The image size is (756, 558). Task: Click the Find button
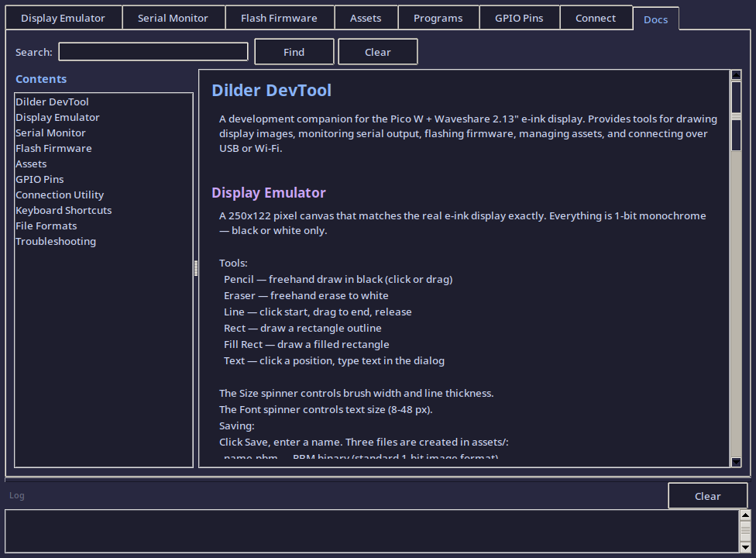(x=294, y=51)
